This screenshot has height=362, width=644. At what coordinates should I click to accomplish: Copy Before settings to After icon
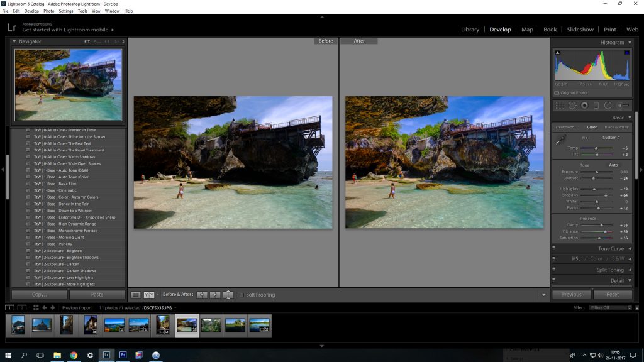[202, 295]
